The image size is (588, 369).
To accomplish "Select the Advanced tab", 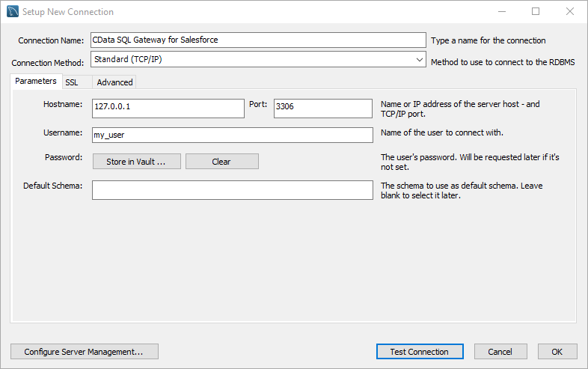I will [114, 82].
